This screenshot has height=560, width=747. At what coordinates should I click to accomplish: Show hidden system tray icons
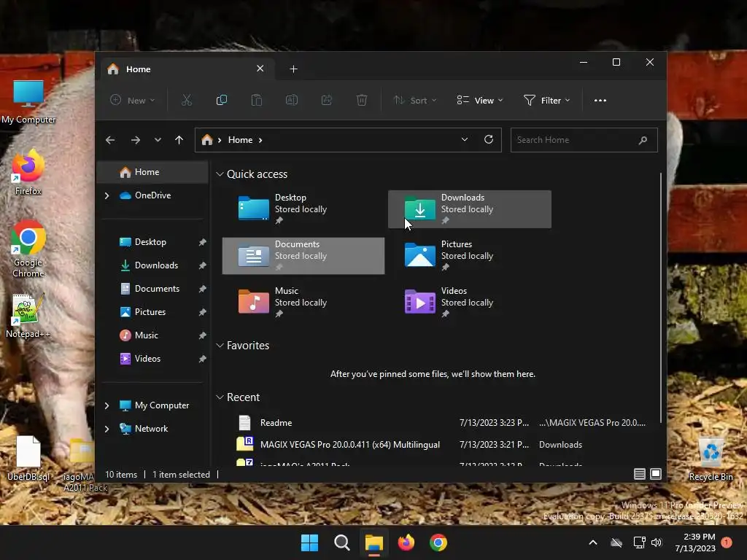593,542
